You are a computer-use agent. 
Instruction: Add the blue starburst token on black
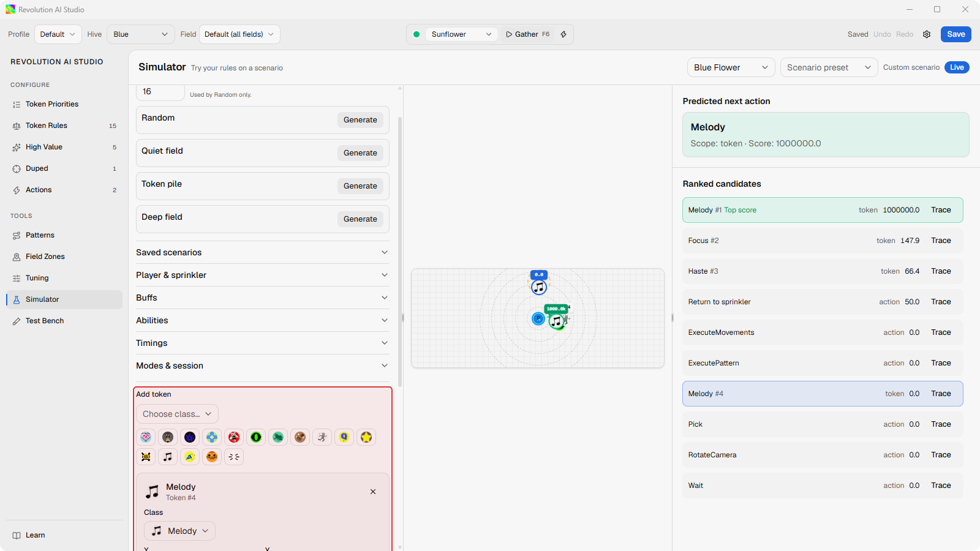190,437
